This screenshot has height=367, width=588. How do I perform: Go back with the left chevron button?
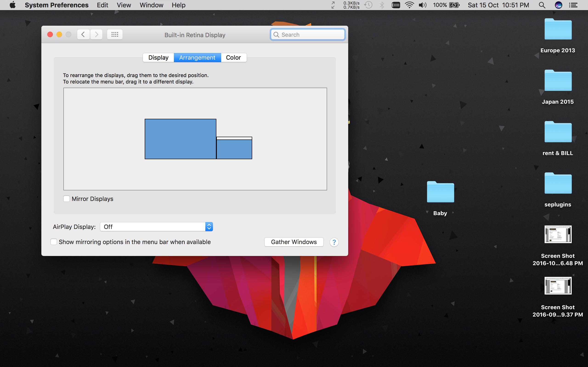click(83, 34)
